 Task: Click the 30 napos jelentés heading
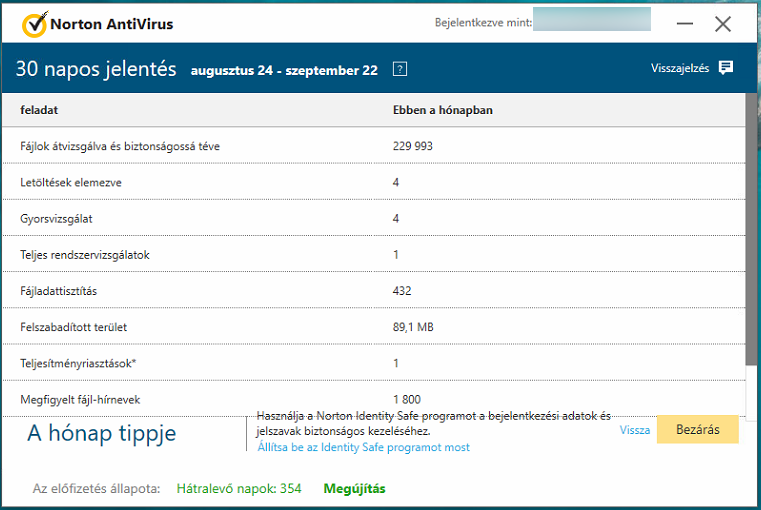(x=96, y=69)
